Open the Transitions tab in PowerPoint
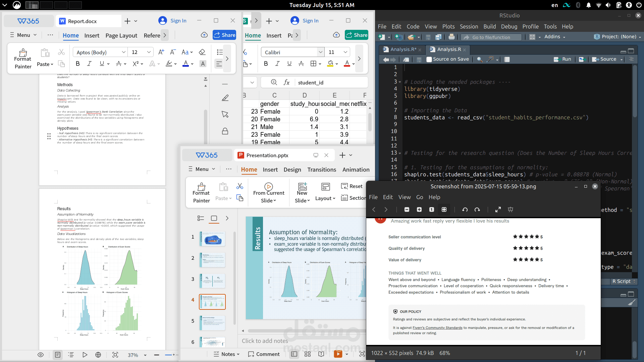 coord(321,170)
